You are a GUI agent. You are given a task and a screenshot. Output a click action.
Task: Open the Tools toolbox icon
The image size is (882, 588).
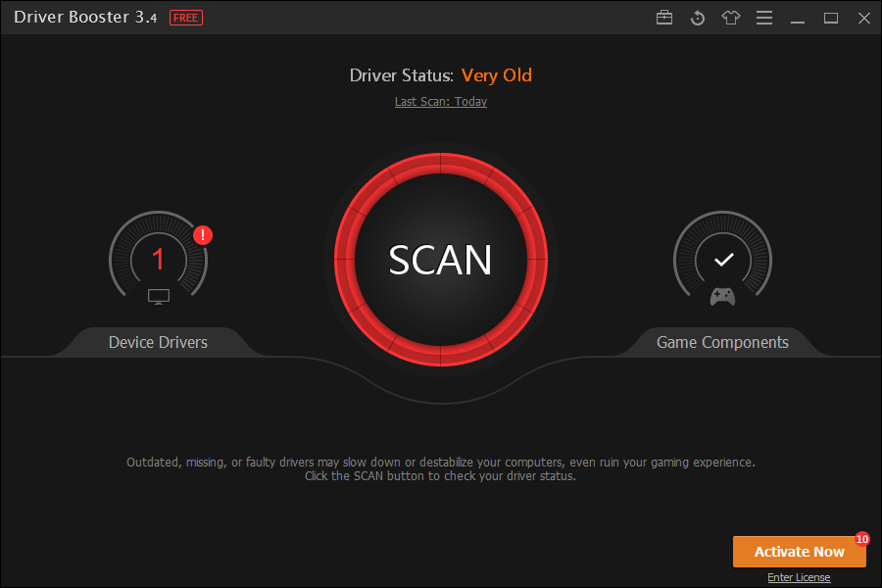[x=664, y=18]
